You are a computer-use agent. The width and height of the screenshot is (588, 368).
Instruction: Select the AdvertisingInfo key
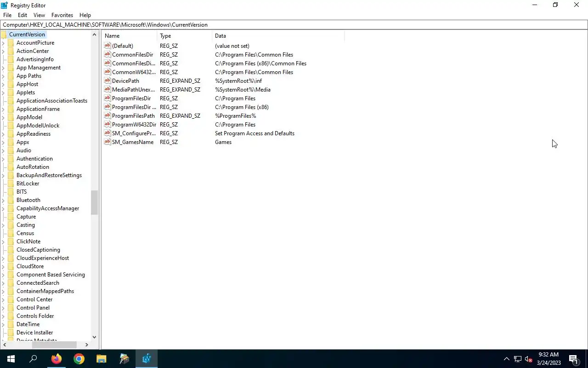coord(35,59)
